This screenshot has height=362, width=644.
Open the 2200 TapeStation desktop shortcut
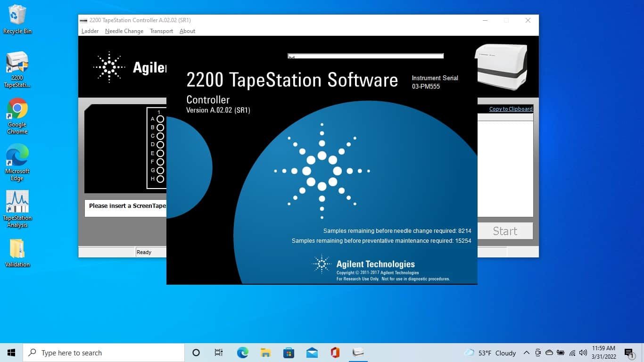coord(17,70)
